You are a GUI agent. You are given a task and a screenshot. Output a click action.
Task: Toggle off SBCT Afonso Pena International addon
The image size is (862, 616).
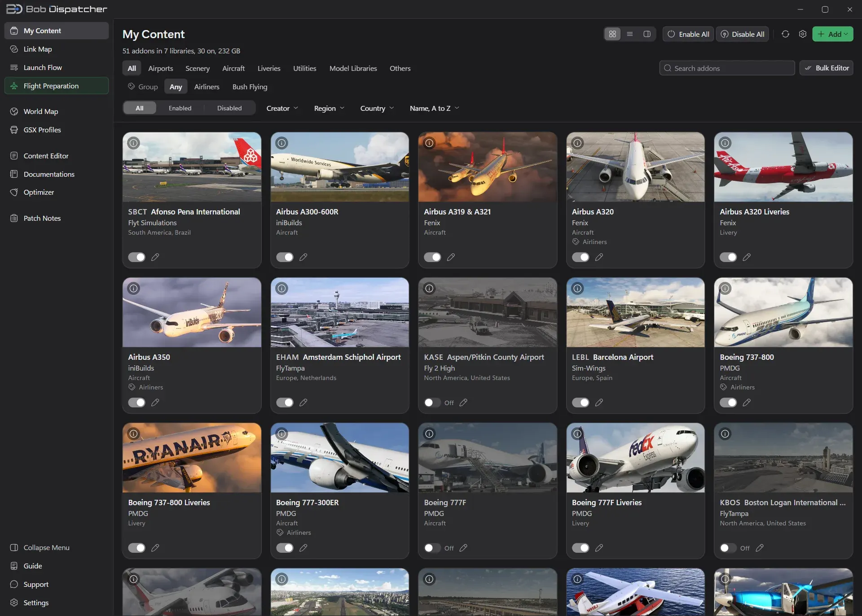tap(136, 257)
